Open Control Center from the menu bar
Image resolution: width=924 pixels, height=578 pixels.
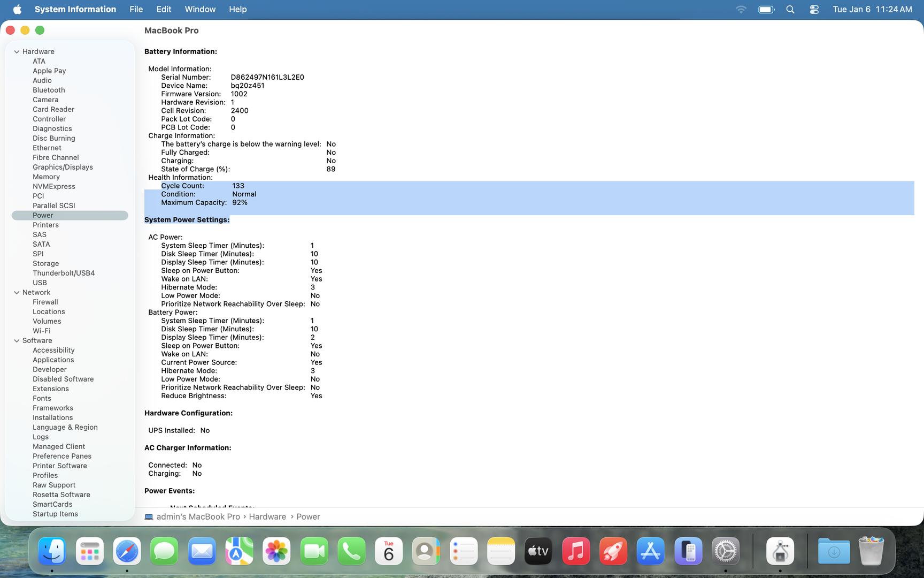click(x=814, y=9)
